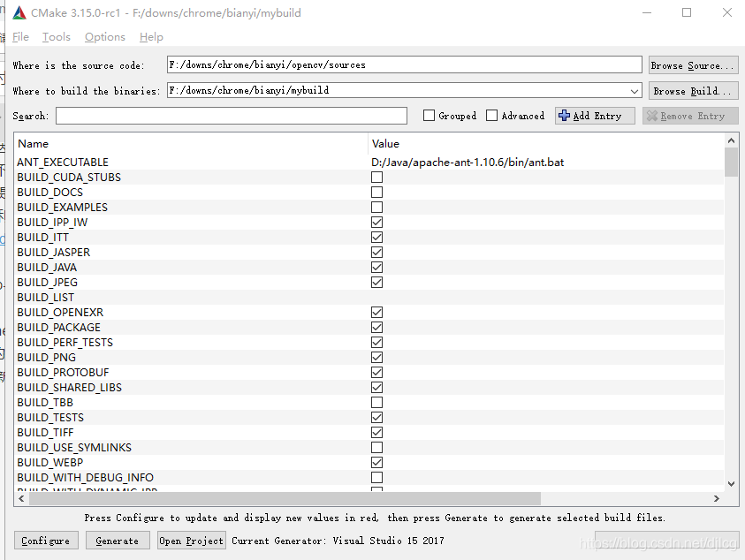
Task: Select the BUILD_LIST entry name
Action: (46, 298)
